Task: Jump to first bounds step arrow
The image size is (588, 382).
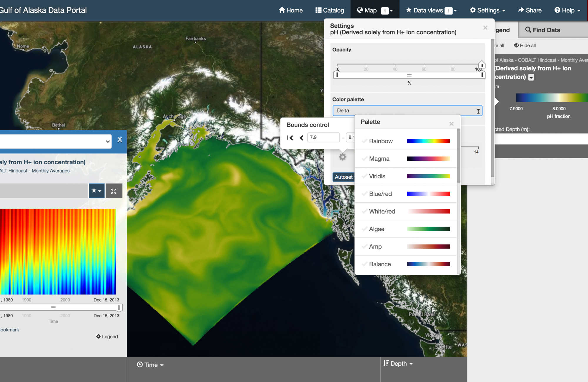Action: [290, 138]
